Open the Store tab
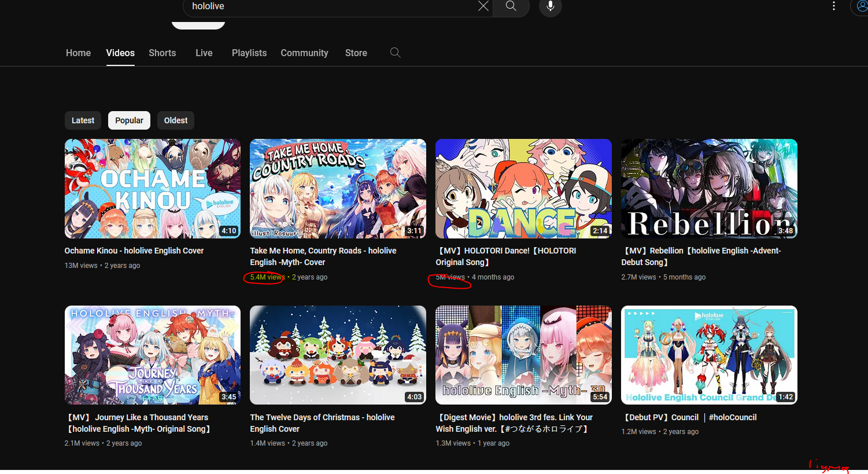 pyautogui.click(x=356, y=53)
